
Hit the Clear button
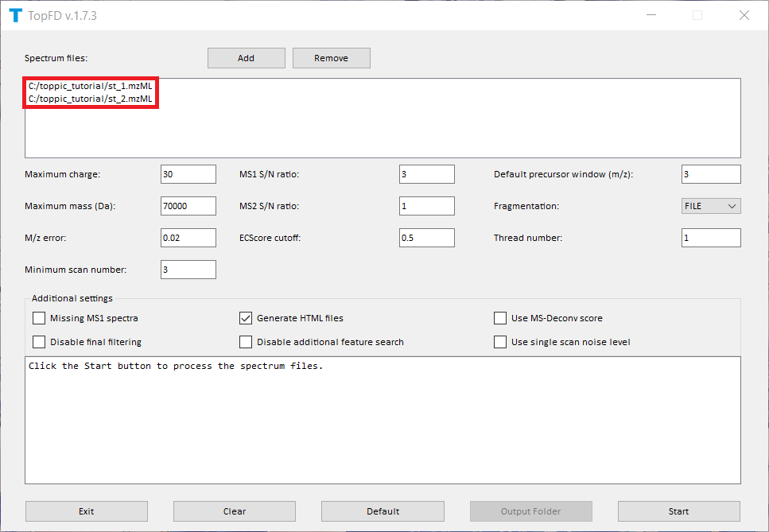(x=235, y=511)
